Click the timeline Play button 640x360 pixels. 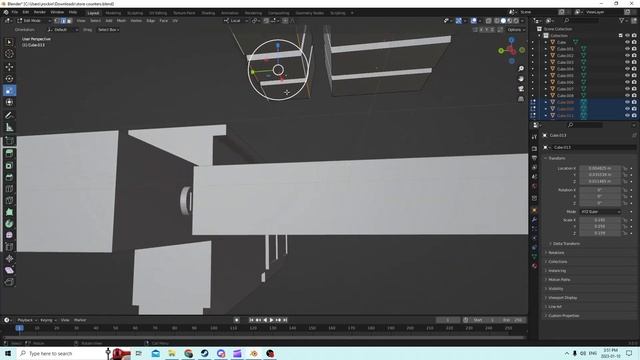[271, 320]
